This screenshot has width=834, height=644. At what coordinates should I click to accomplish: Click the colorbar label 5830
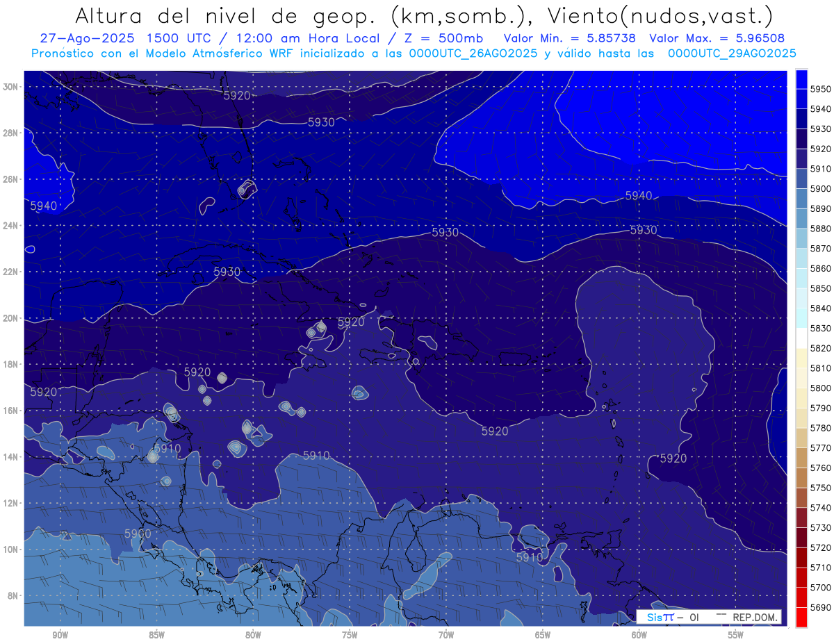821,329
